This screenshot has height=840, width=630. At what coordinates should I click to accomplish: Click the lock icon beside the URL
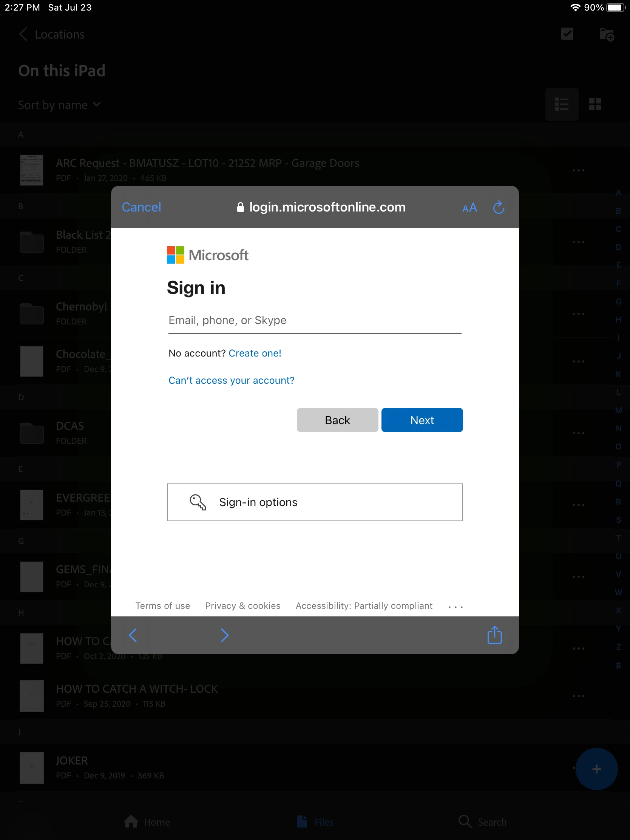pyautogui.click(x=240, y=207)
